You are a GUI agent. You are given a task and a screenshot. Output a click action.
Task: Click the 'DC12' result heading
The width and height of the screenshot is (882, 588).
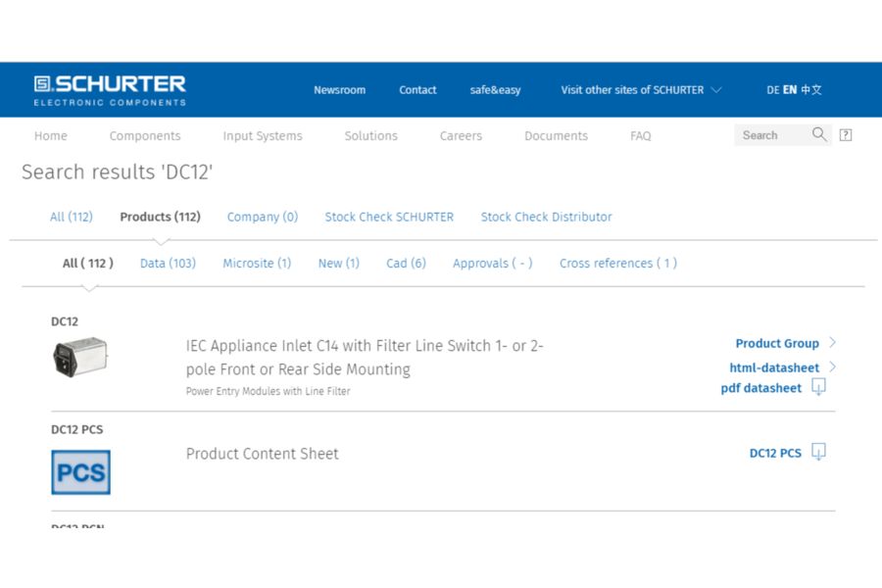tap(65, 321)
